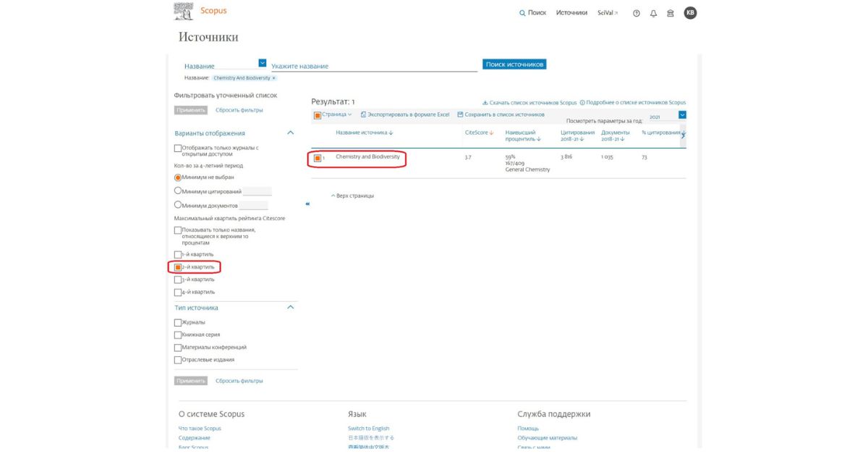This screenshot has width=868, height=454.
Task: Check the Книжная серия checkbox
Action: (178, 335)
